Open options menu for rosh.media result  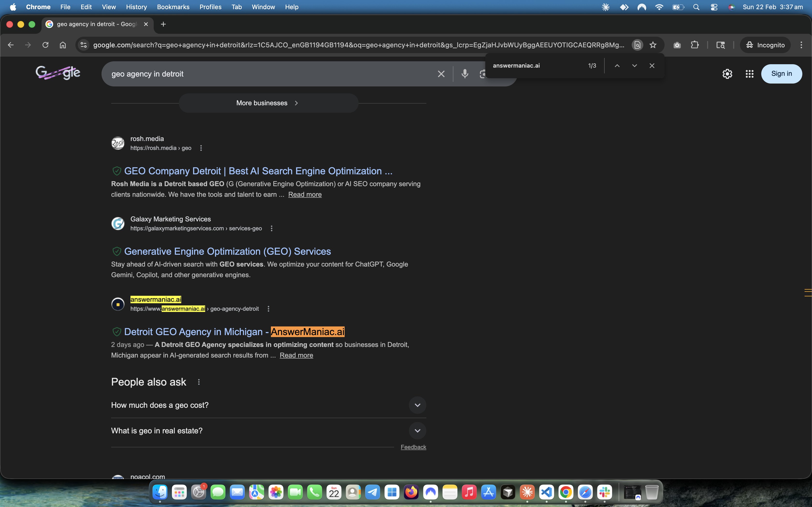[x=201, y=148]
